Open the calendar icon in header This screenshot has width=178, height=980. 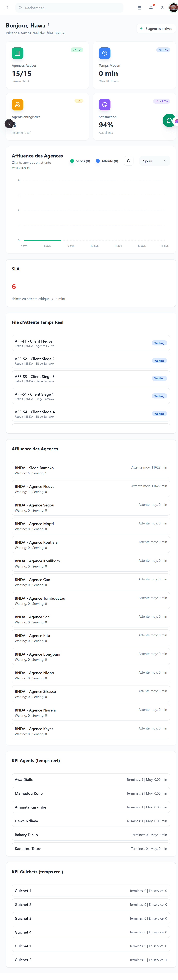tap(139, 8)
